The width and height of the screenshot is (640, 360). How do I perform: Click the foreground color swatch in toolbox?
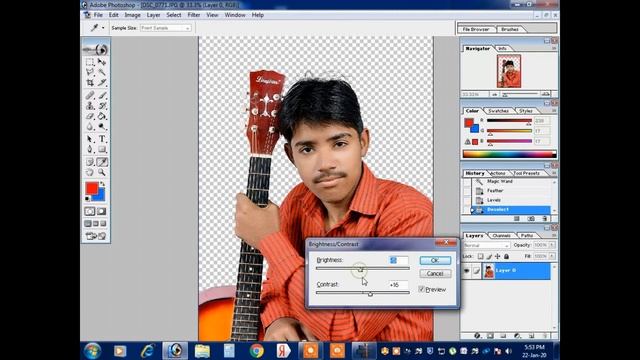pos(92,188)
